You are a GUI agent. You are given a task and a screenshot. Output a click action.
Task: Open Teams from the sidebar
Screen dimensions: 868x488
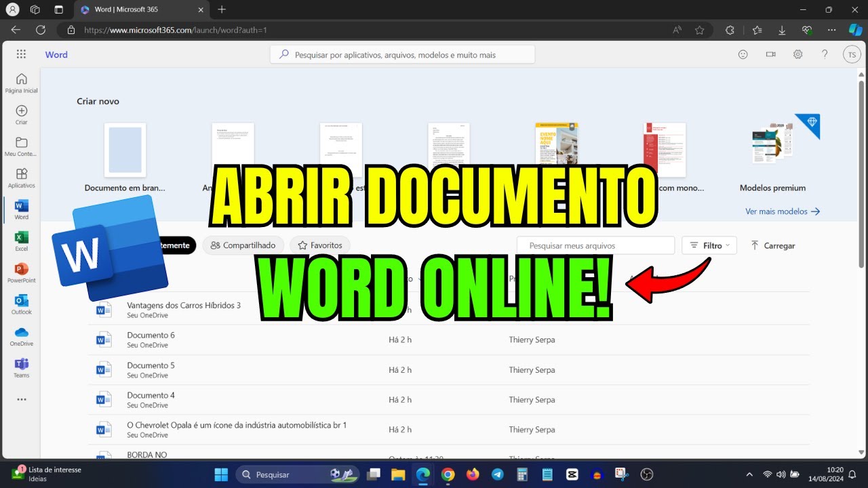coord(22,368)
